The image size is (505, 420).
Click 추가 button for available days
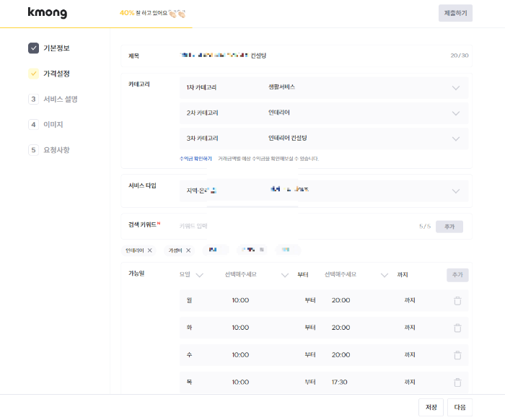point(457,275)
